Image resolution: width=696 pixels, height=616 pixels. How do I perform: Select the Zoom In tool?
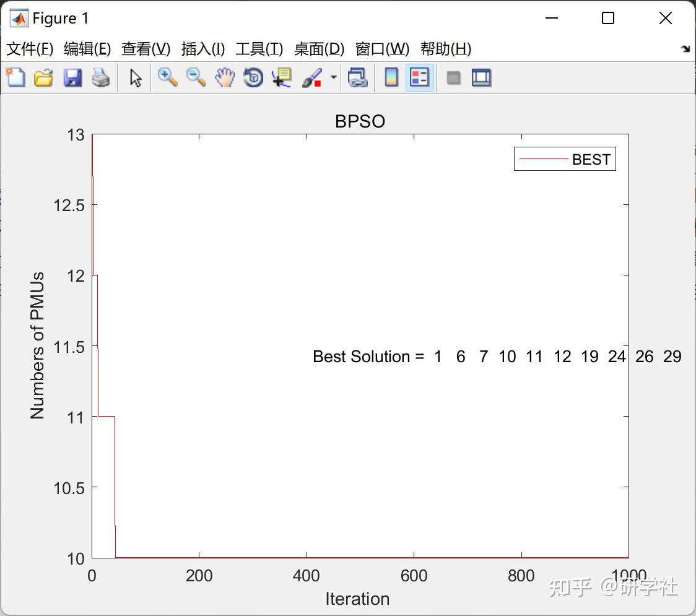point(167,77)
